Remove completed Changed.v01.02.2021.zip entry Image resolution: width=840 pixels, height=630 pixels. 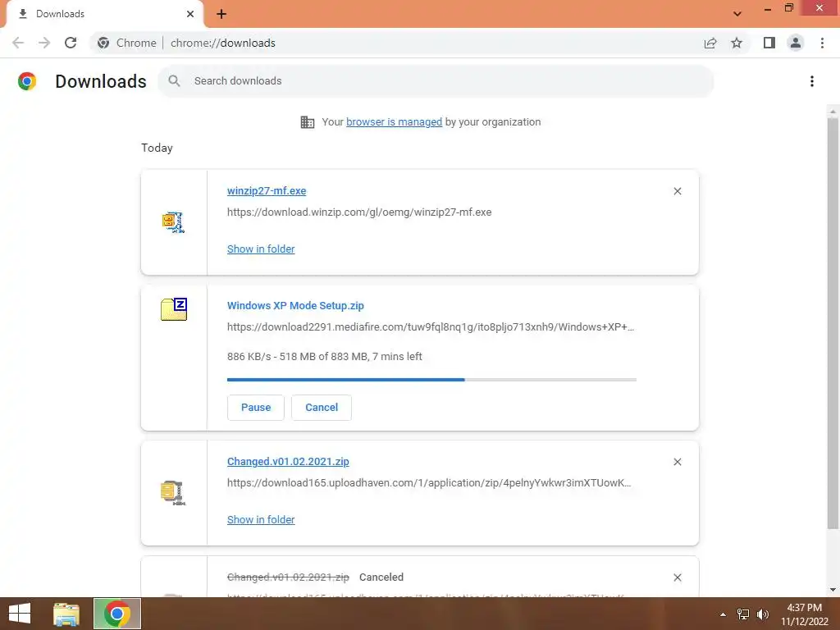[x=677, y=462]
